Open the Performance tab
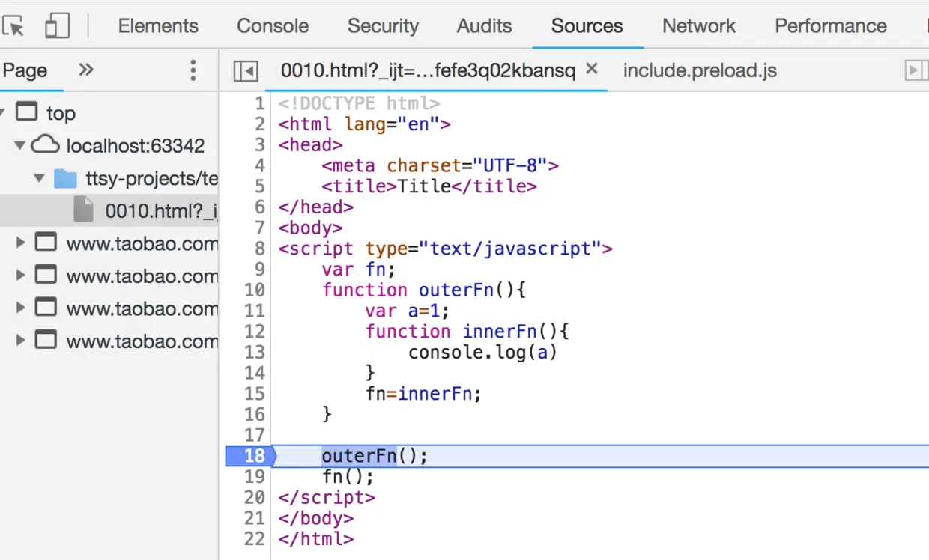 (x=831, y=26)
